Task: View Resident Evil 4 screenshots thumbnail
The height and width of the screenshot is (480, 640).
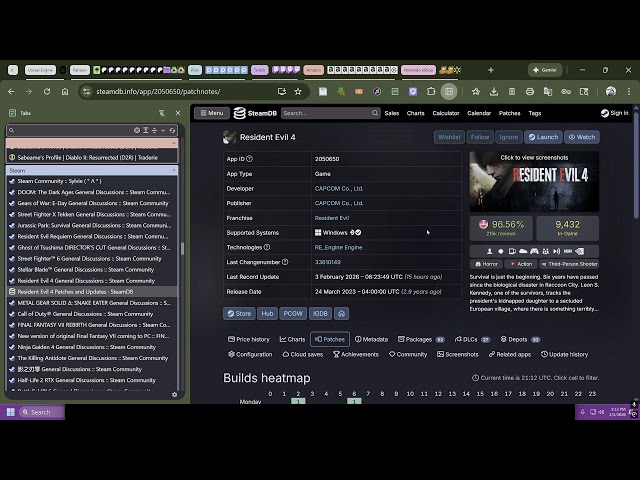Action: (534, 181)
